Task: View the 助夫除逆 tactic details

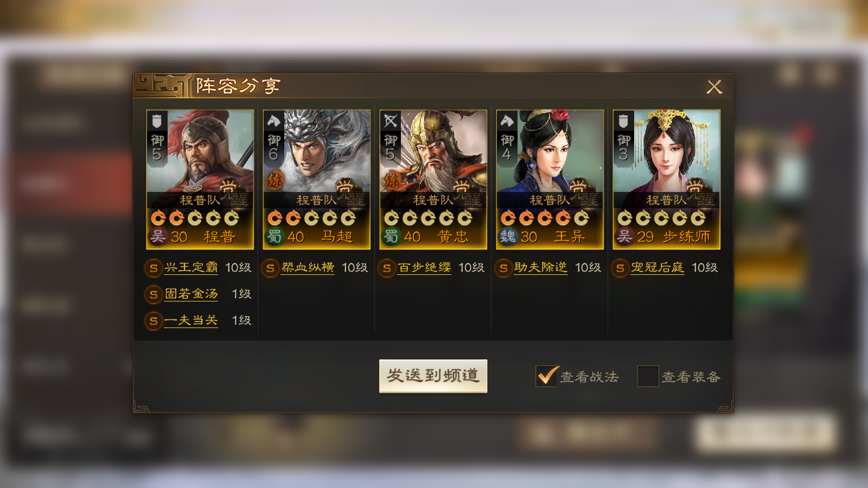Action: pyautogui.click(x=541, y=267)
